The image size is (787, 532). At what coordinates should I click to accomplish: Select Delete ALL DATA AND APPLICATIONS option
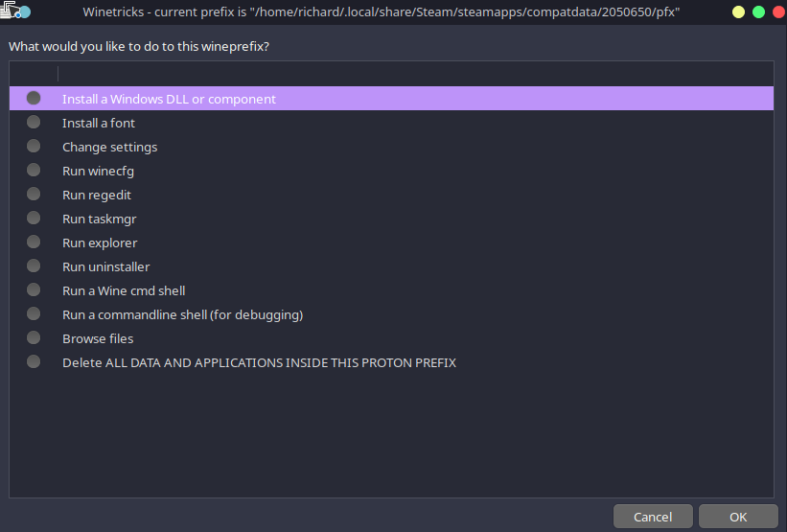[x=391, y=362]
